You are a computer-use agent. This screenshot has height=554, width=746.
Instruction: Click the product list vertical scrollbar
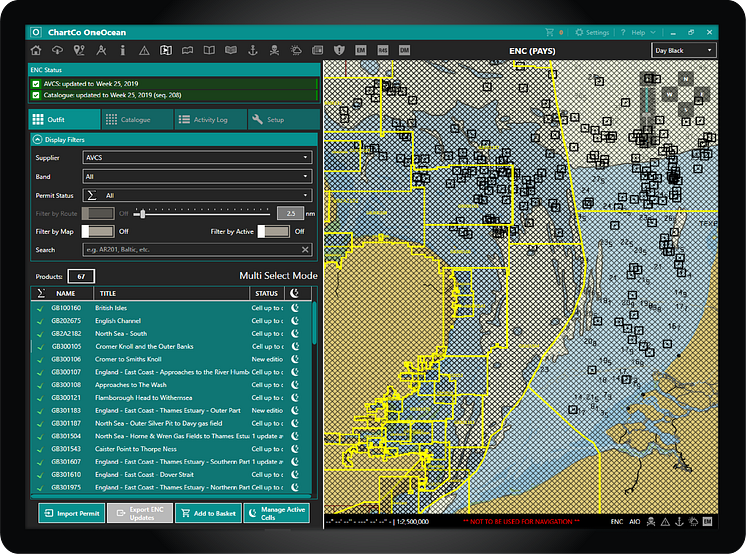[314, 324]
